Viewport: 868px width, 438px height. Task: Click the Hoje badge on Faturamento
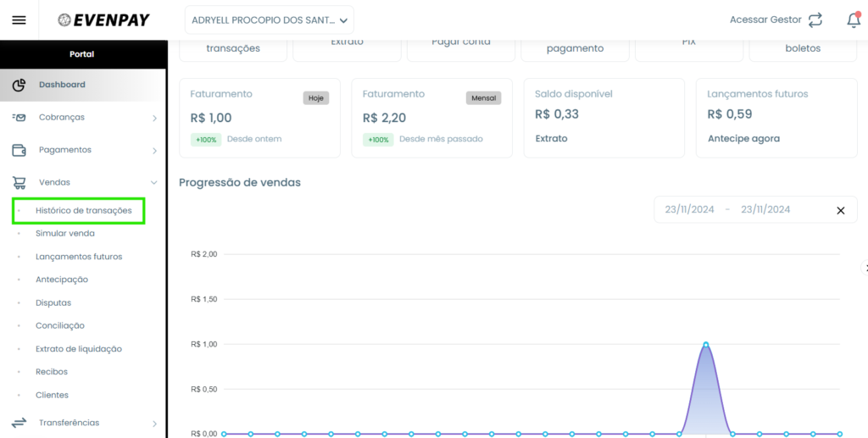tap(316, 98)
